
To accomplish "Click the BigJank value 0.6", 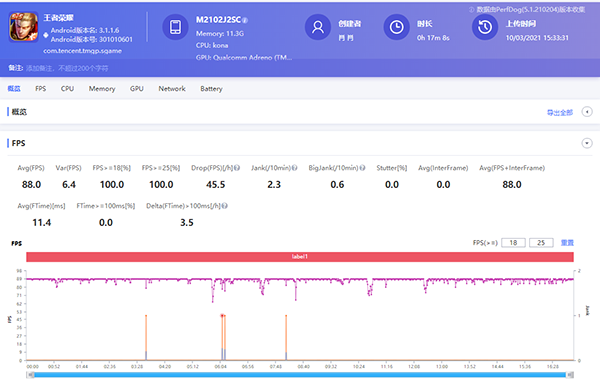I will pos(337,184).
